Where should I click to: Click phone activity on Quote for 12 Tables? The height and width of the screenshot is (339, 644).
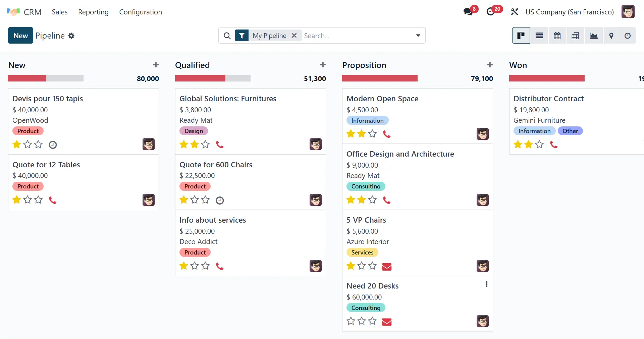click(53, 200)
